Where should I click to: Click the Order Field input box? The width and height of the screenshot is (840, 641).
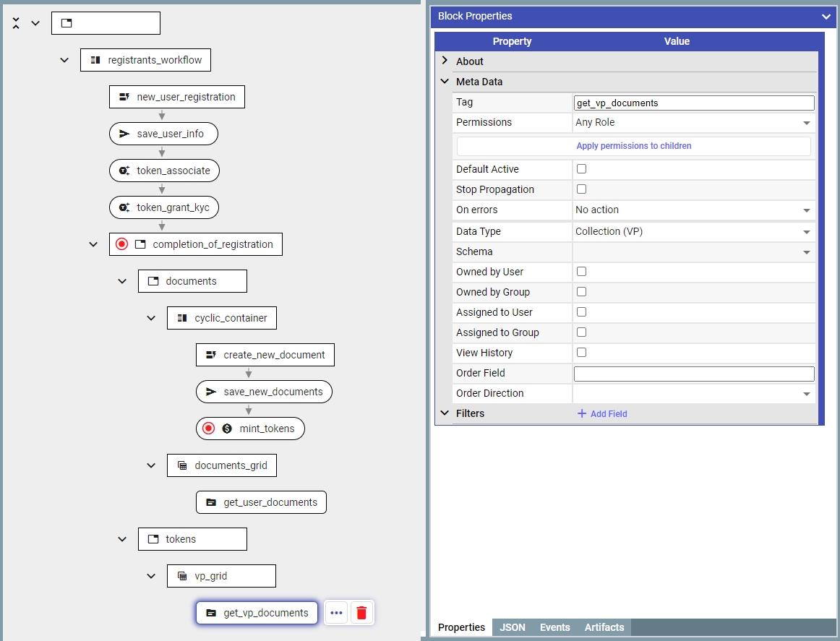pos(693,374)
